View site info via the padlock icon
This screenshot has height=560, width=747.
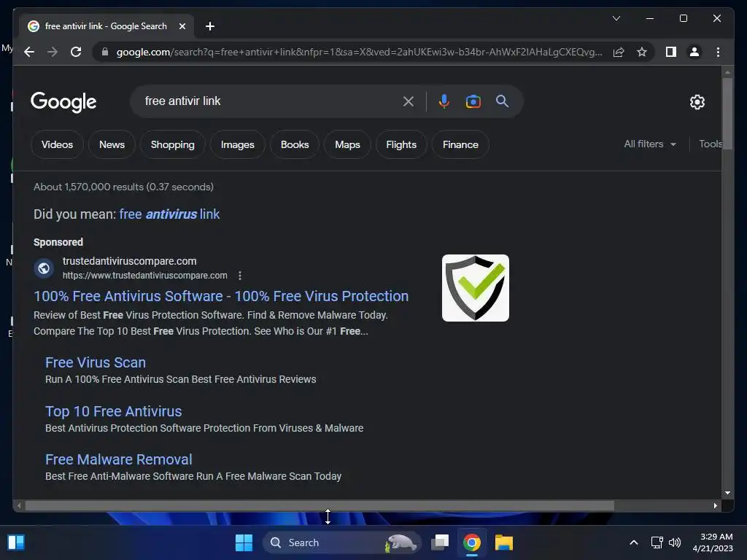click(x=105, y=52)
